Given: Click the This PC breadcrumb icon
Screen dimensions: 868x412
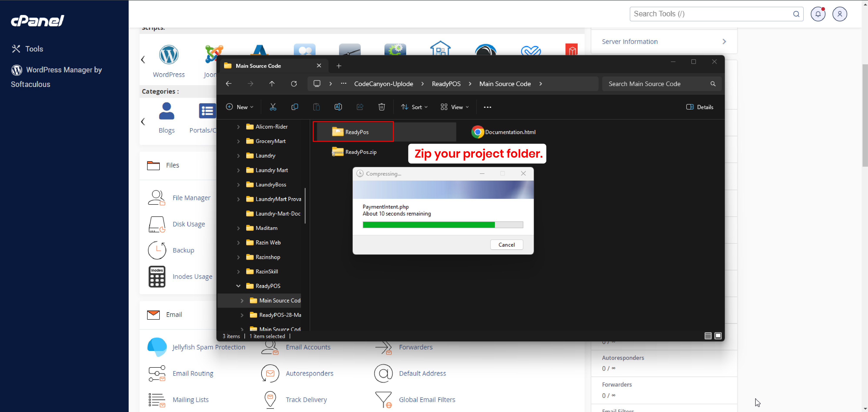Looking at the screenshot, I should 317,83.
